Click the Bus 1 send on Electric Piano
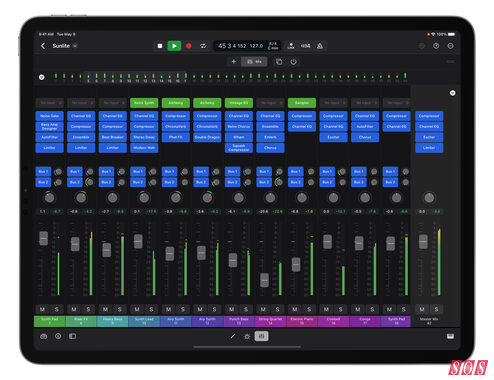Screen dimensions: 494x380 coord(296,172)
